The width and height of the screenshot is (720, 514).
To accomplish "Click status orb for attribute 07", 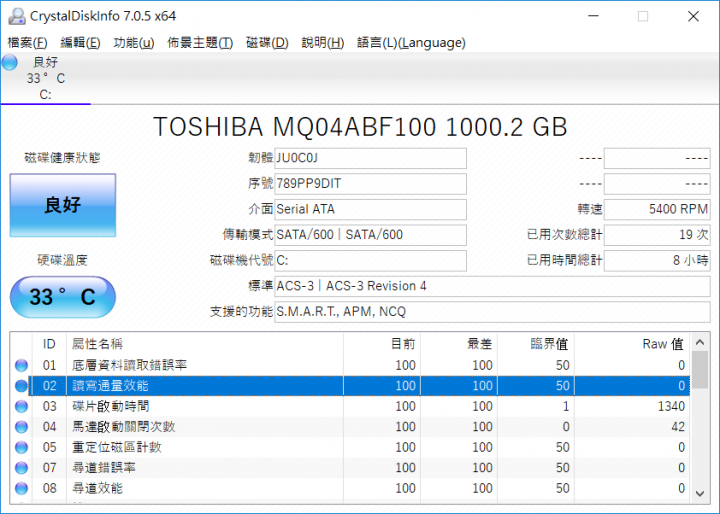I will point(21,468).
